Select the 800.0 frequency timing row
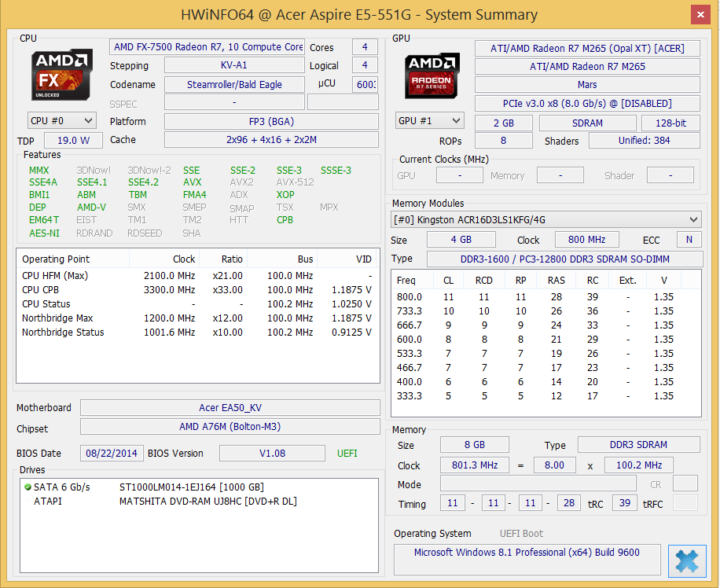The height and width of the screenshot is (588, 720). [x=546, y=297]
